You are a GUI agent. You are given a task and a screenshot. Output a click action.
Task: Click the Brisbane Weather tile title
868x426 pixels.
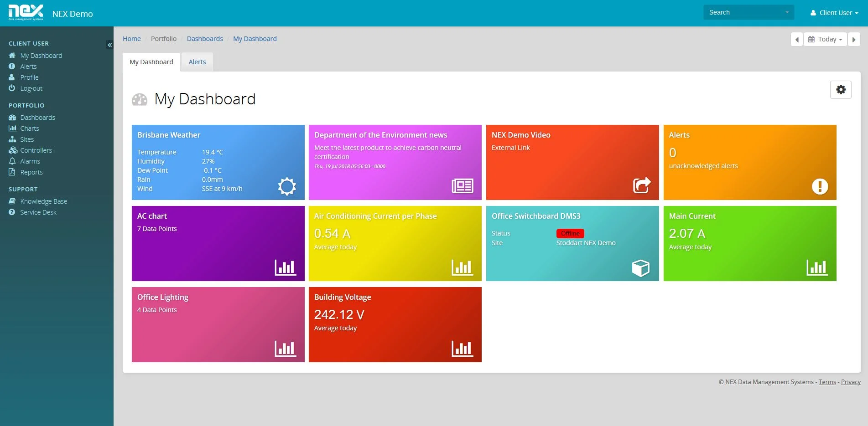click(x=169, y=135)
